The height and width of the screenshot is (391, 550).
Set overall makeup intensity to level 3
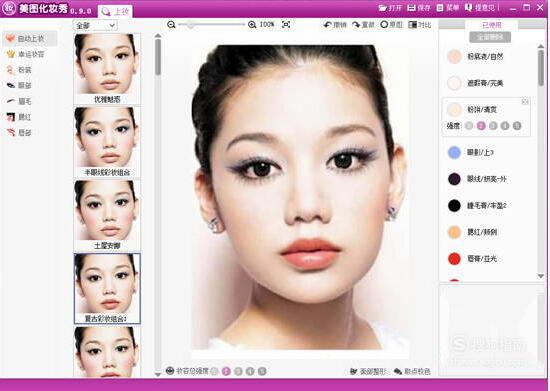238,371
